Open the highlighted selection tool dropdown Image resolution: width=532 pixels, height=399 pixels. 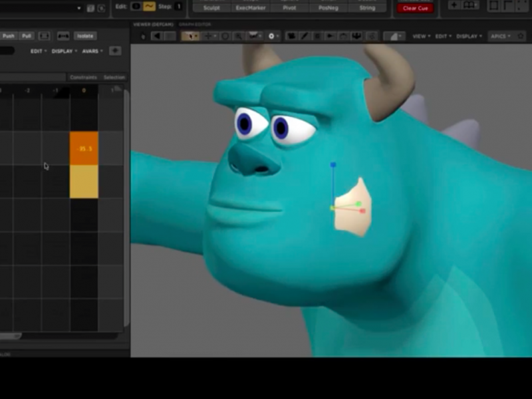point(190,36)
